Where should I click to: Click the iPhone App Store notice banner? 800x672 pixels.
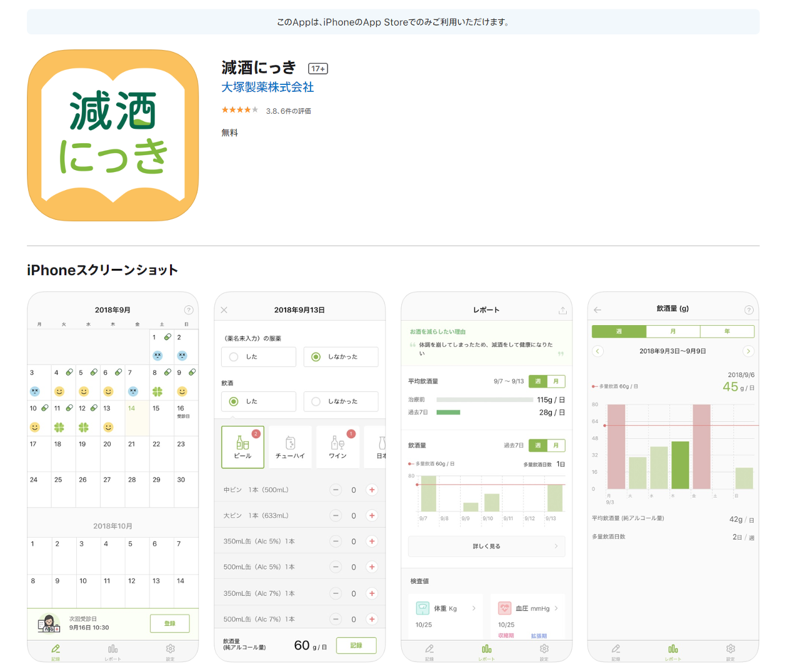coord(393,22)
